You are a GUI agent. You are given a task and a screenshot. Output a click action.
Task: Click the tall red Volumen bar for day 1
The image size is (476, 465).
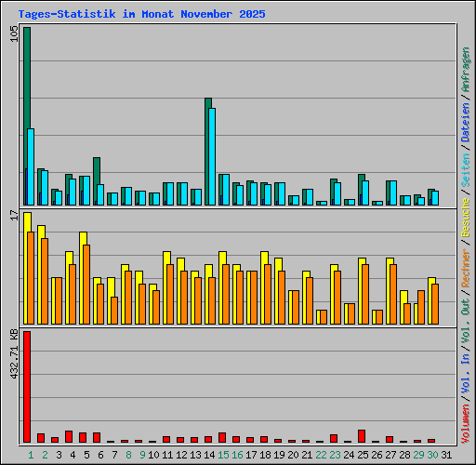(x=27, y=387)
